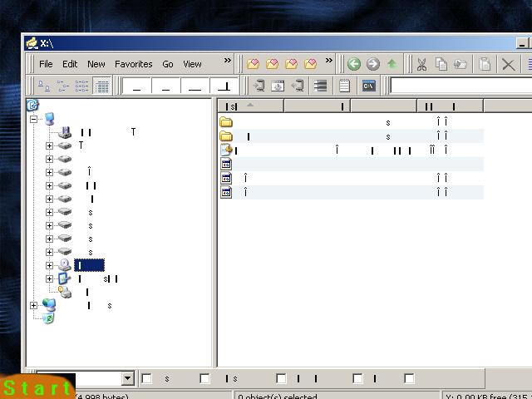Screen dimensions: 532x399
Task: Open the Edit menu
Action: pyautogui.click(x=70, y=64)
